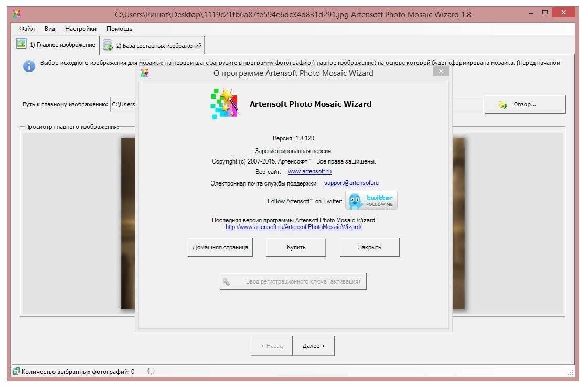Click the About dialog title icon
The image size is (588, 391).
click(145, 73)
